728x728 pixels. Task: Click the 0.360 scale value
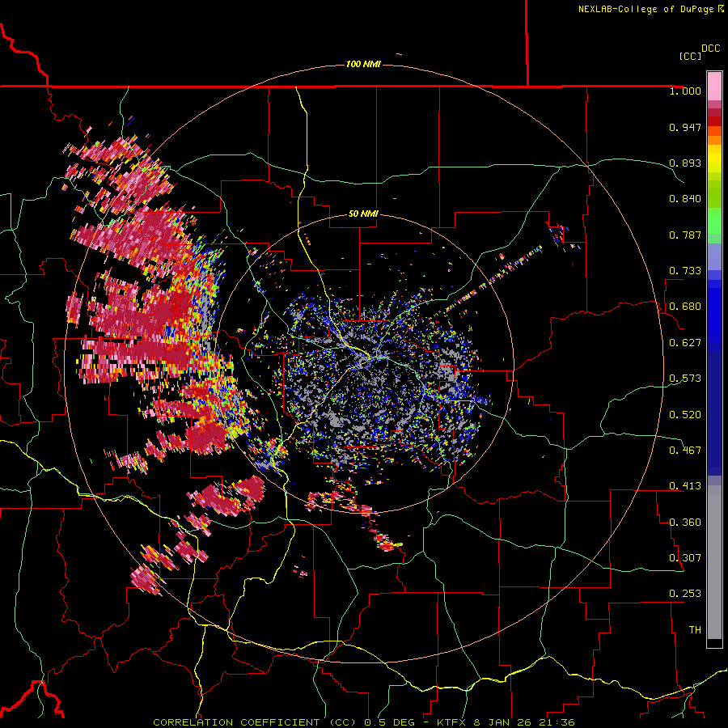[685, 523]
